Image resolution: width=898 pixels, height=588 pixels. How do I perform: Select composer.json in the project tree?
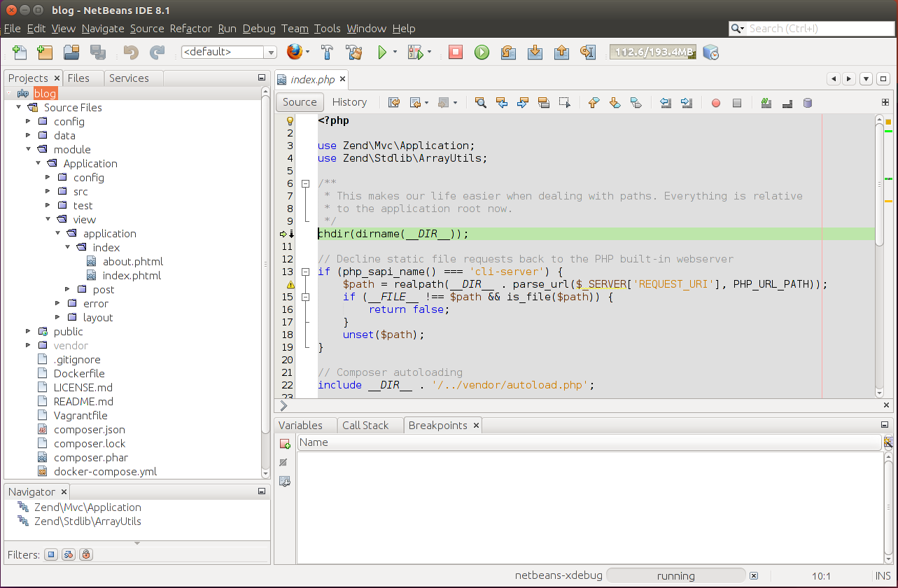90,429
